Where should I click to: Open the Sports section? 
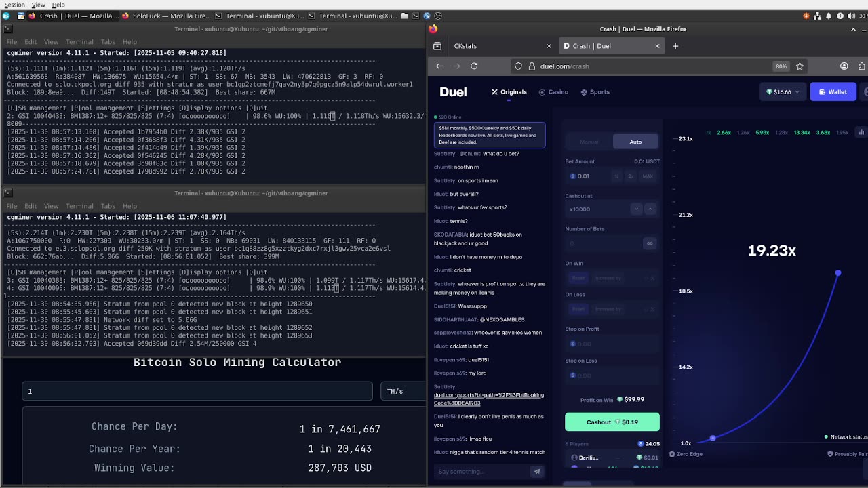(x=595, y=92)
